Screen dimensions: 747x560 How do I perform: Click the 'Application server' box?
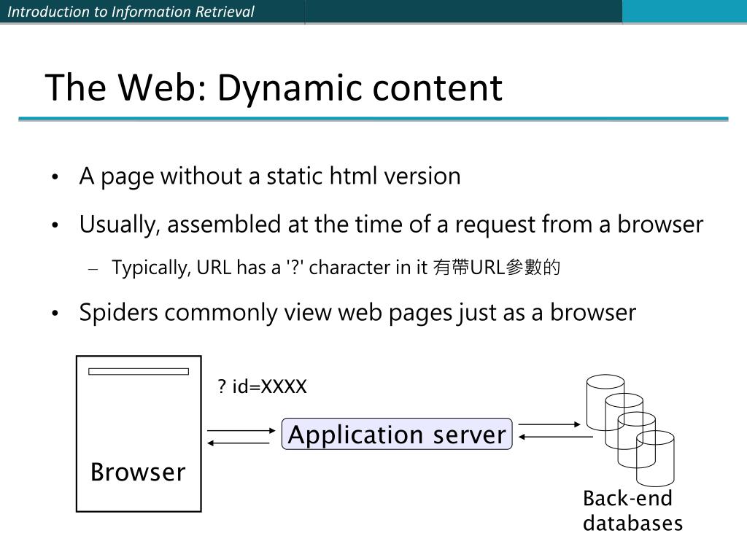397,434
